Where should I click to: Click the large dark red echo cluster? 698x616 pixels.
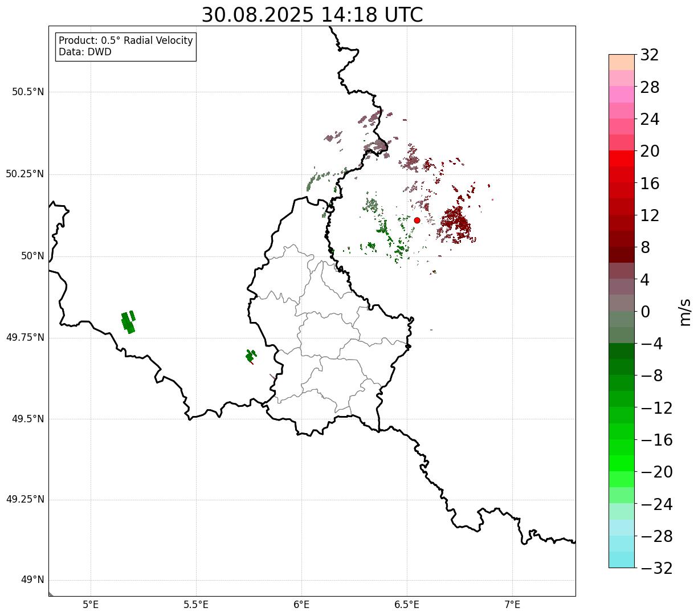(456, 223)
